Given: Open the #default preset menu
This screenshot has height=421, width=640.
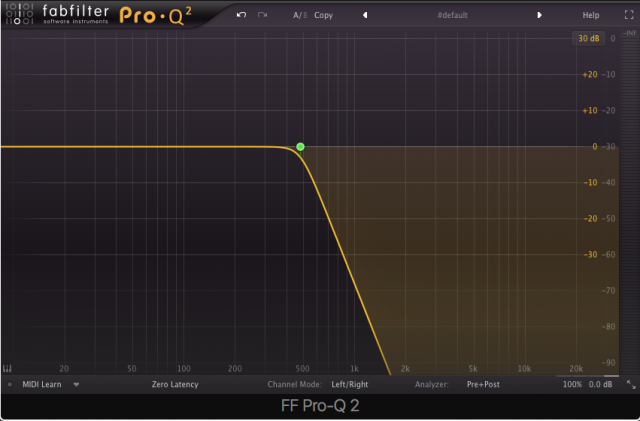Looking at the screenshot, I should (452, 15).
